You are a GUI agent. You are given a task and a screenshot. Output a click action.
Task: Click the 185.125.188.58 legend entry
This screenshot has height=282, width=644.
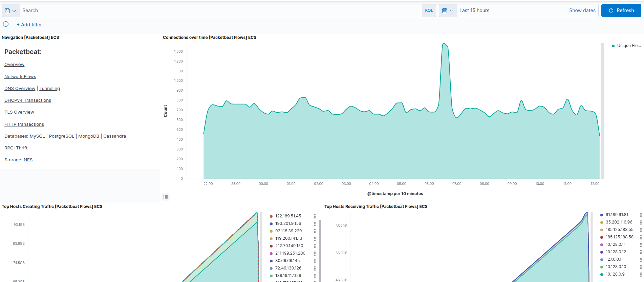(619, 237)
